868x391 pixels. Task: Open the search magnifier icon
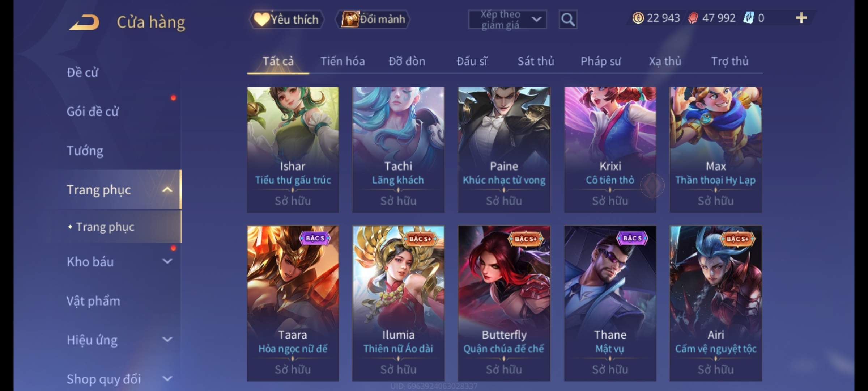pyautogui.click(x=568, y=20)
